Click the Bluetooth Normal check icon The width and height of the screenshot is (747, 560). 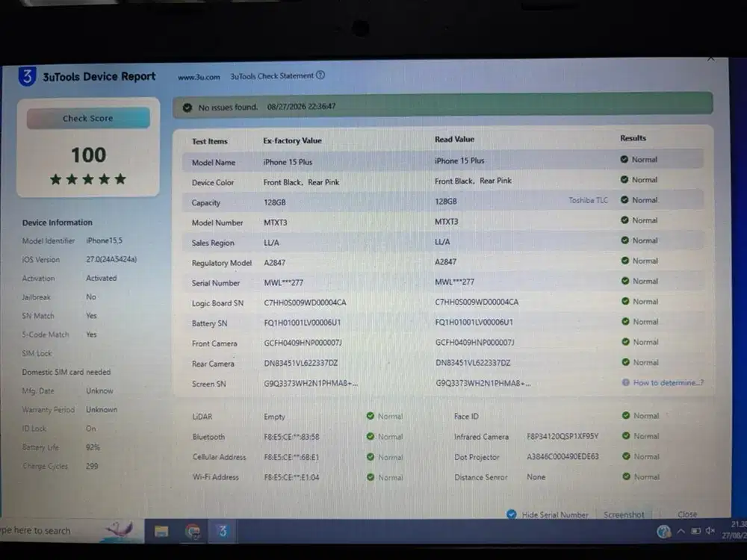pos(371,436)
